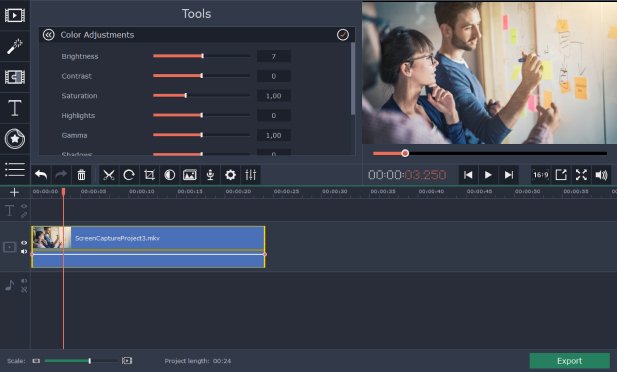Mute the music audio track
The image size is (617, 372).
coord(24,281)
